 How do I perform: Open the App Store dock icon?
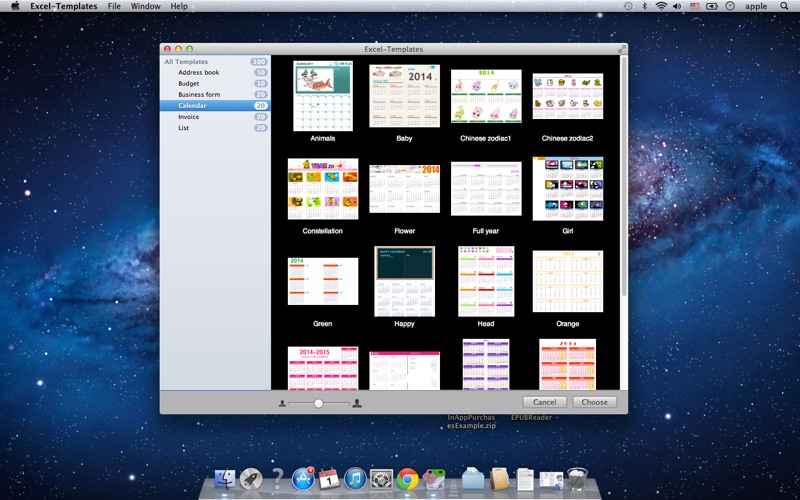303,479
